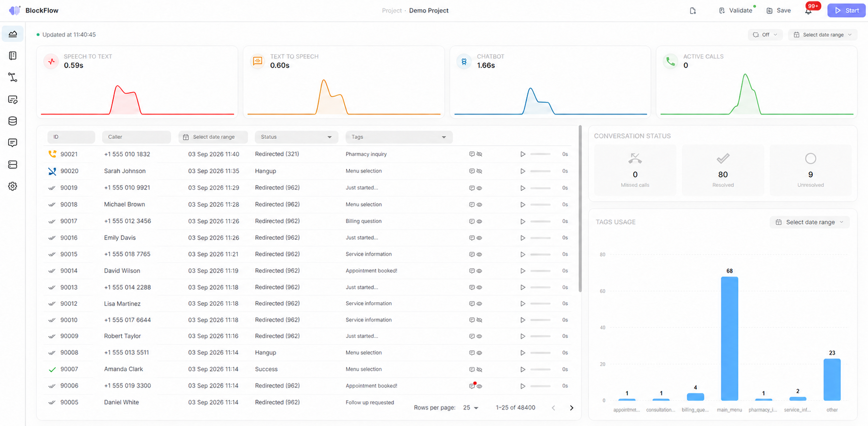This screenshot has width=868, height=426.
Task: Click the Start button
Action: point(846,11)
